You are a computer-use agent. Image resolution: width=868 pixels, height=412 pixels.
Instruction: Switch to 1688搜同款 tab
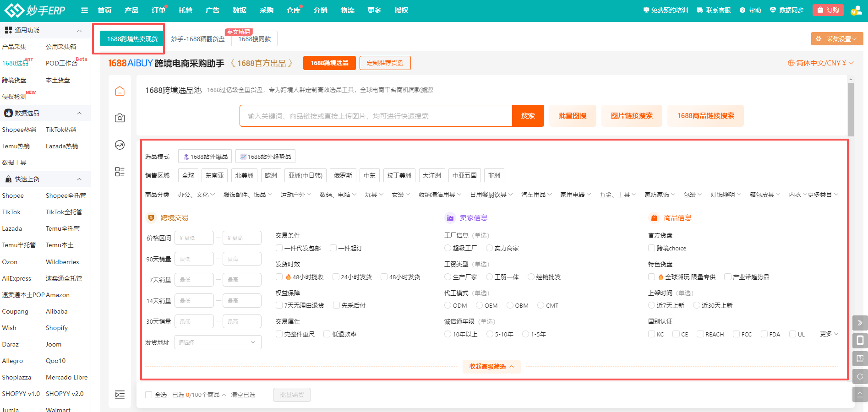254,39
